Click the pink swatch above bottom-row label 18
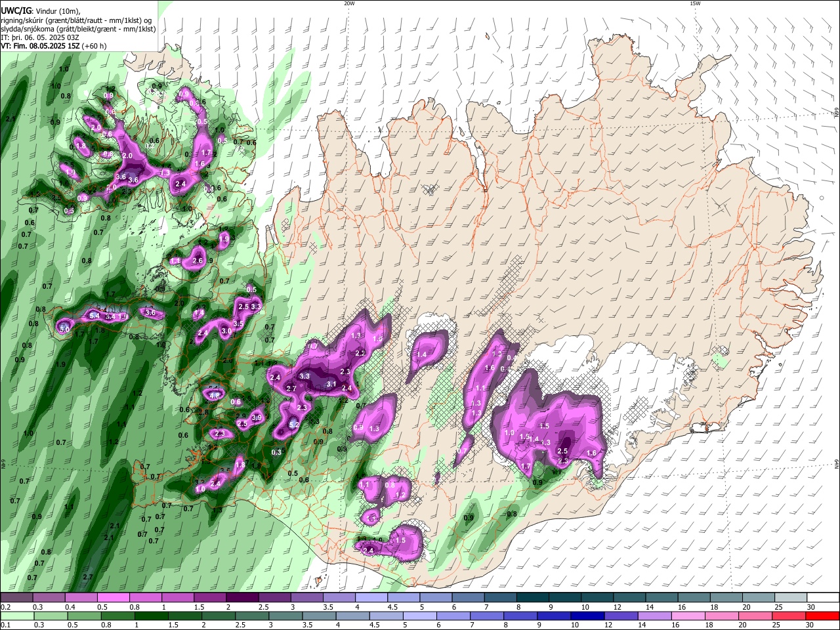The image size is (840, 630). [x=722, y=616]
